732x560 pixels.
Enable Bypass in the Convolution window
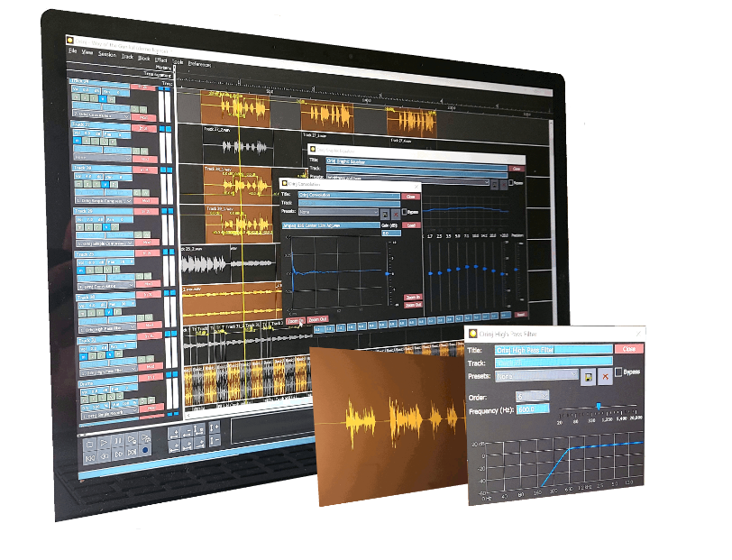405,211
